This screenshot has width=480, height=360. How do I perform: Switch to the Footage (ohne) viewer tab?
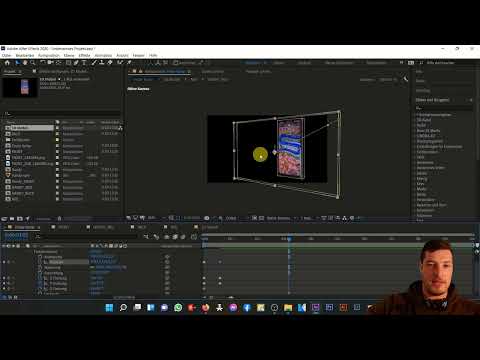(x=259, y=71)
